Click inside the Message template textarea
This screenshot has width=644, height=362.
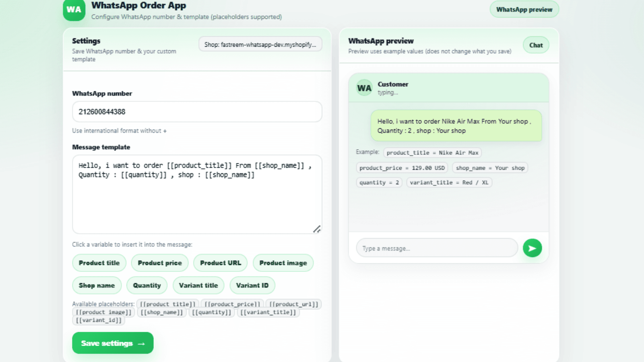197,194
